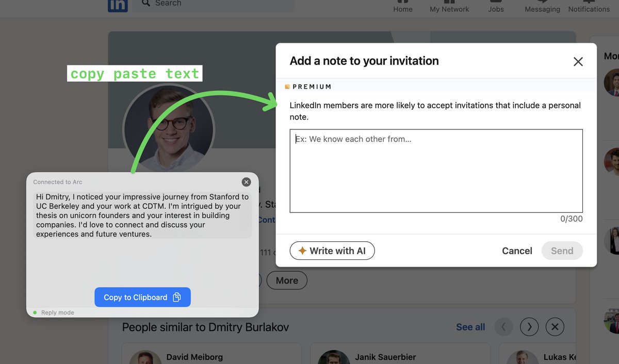The width and height of the screenshot is (619, 364).
Task: Show next similar people with right arrow
Action: pyautogui.click(x=529, y=327)
